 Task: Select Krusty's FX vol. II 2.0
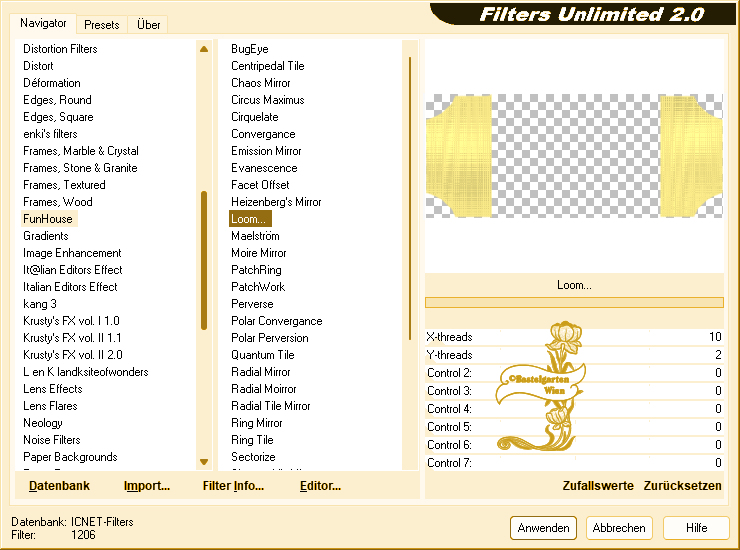click(73, 355)
